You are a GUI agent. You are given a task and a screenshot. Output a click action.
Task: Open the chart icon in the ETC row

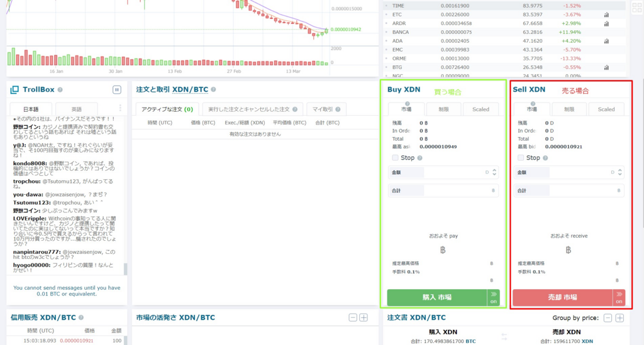coord(606,14)
